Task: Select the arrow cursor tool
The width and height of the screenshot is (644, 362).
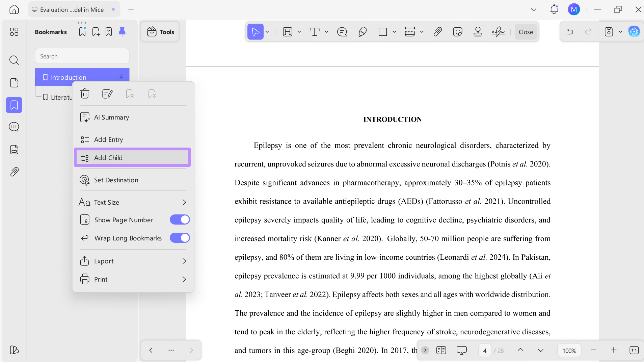Action: pos(256,32)
